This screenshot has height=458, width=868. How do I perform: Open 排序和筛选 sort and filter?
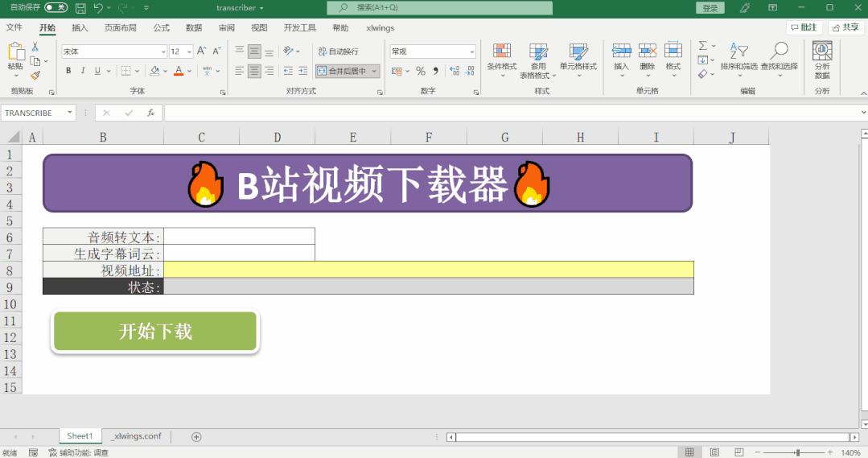pos(739,60)
